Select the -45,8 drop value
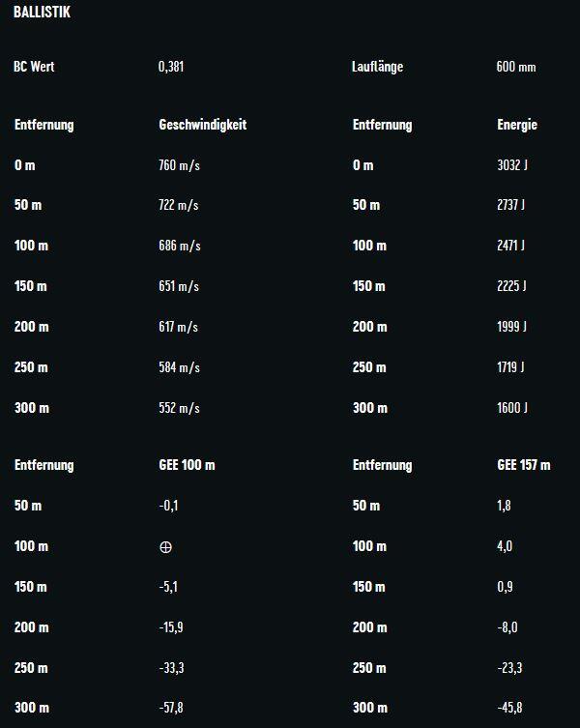The width and height of the screenshot is (580, 728). coord(509,708)
